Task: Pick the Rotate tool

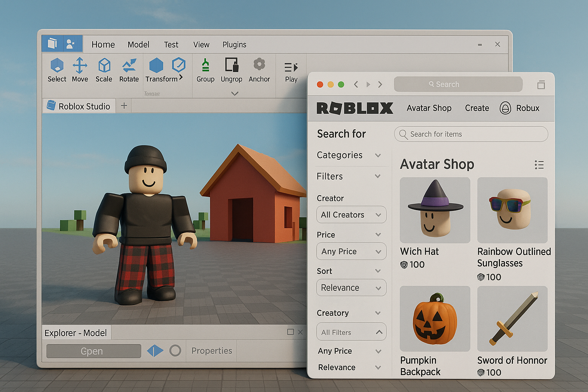Action: [129, 70]
